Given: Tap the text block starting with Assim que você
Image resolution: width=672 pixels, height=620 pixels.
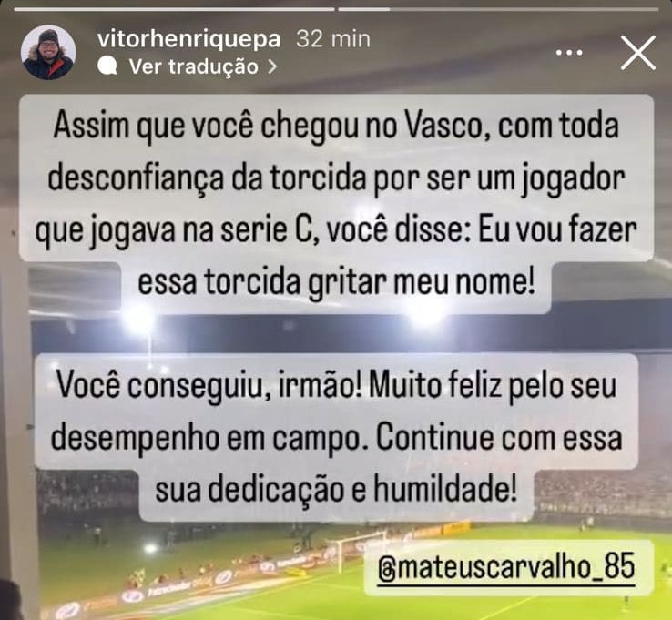Looking at the screenshot, I should pos(336,203).
